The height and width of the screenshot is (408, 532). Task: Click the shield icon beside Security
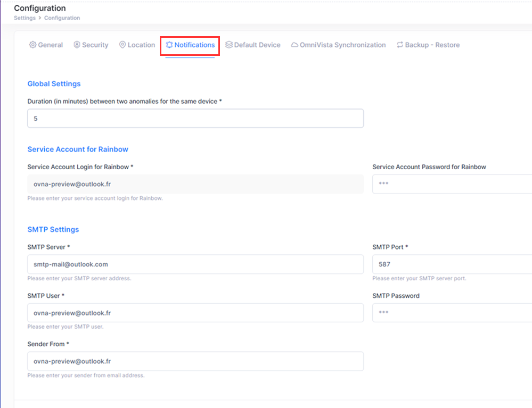(77, 45)
